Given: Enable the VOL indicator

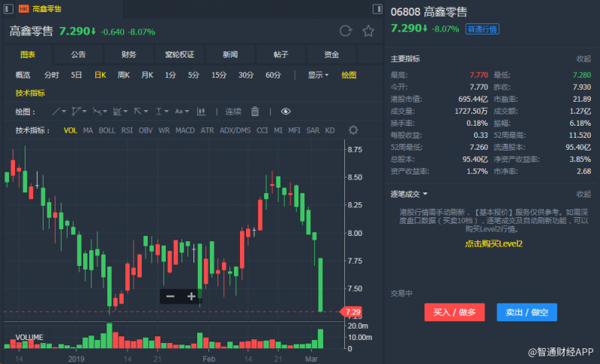Looking at the screenshot, I should pos(70,130).
